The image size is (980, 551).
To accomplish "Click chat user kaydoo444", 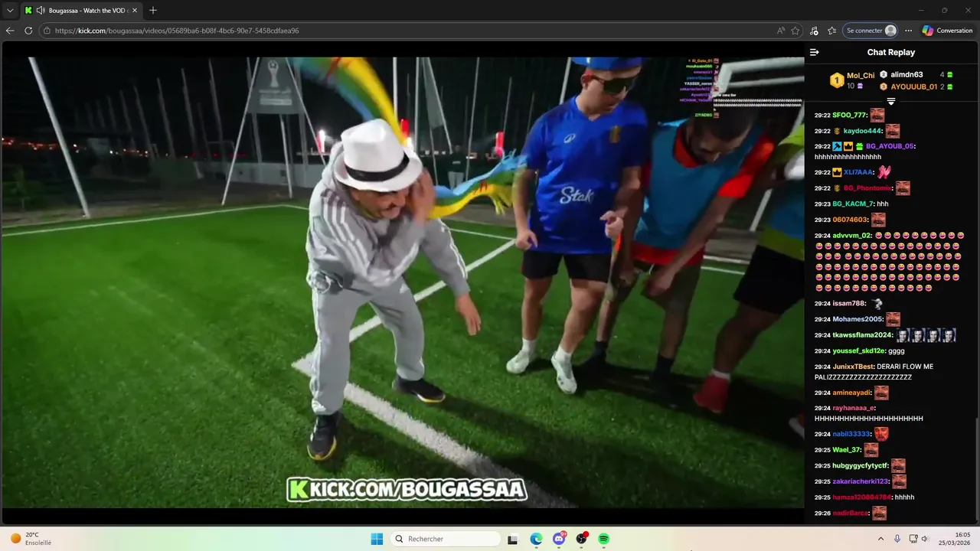I will pos(863,131).
